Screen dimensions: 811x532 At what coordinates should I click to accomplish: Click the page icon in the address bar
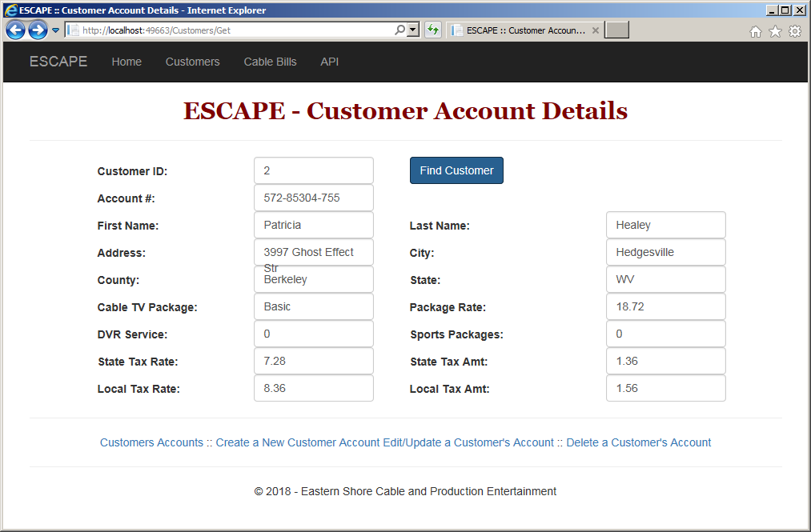74,30
